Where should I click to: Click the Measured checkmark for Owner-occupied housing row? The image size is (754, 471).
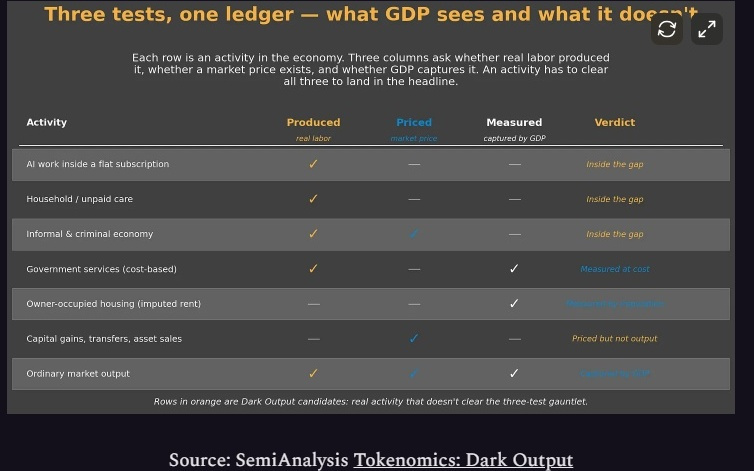pyautogui.click(x=514, y=304)
